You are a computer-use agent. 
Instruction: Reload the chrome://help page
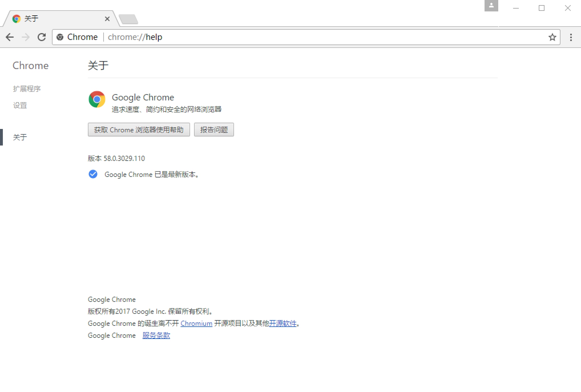click(42, 37)
